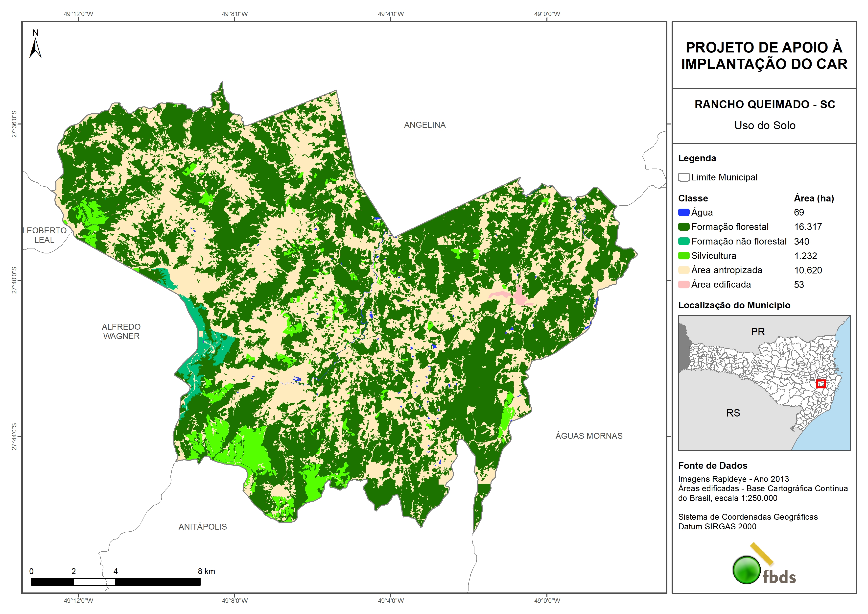Click the scale bar graphic
The image size is (868, 614).
click(x=115, y=582)
